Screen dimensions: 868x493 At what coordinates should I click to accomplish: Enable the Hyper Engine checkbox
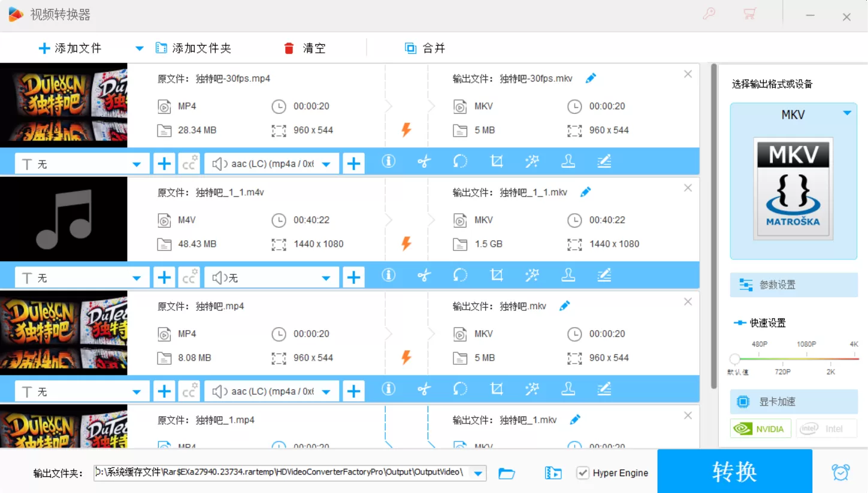tap(583, 473)
